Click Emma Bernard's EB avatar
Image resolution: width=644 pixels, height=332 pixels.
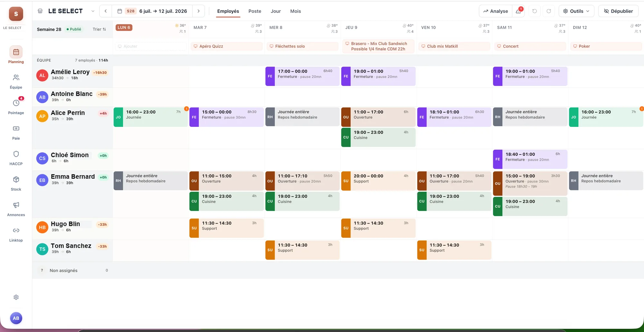42,180
